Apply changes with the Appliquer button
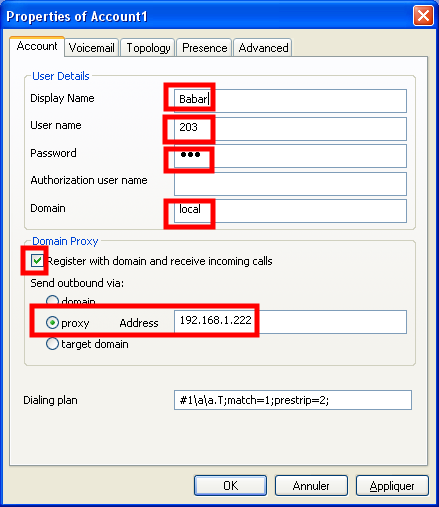Viewport: 439px width, 507px height. [392, 486]
